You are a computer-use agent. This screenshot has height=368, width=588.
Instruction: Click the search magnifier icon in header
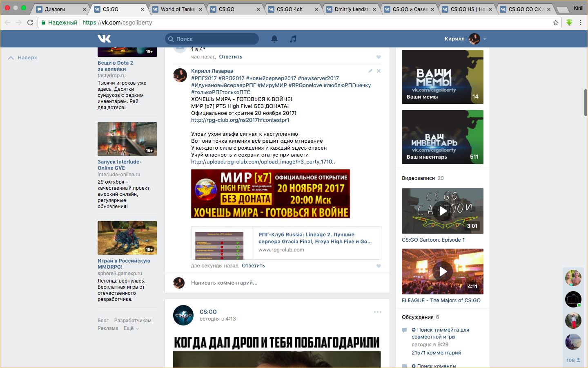pyautogui.click(x=171, y=39)
